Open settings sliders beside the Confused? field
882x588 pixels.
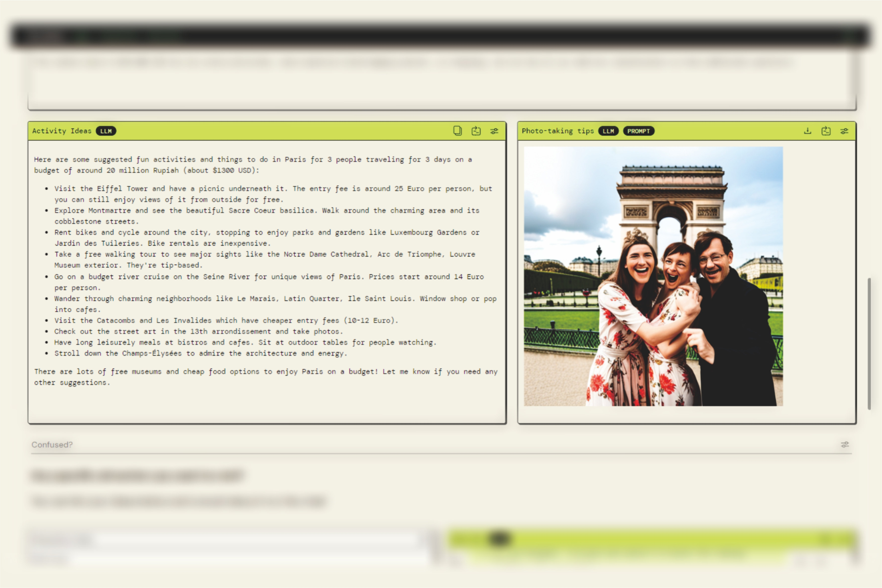[x=845, y=444]
